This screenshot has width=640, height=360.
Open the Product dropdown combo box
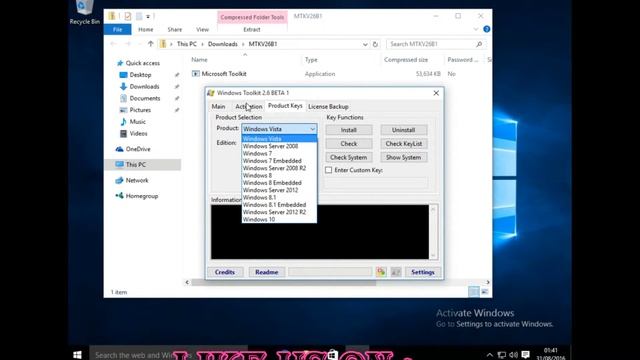tap(279, 129)
